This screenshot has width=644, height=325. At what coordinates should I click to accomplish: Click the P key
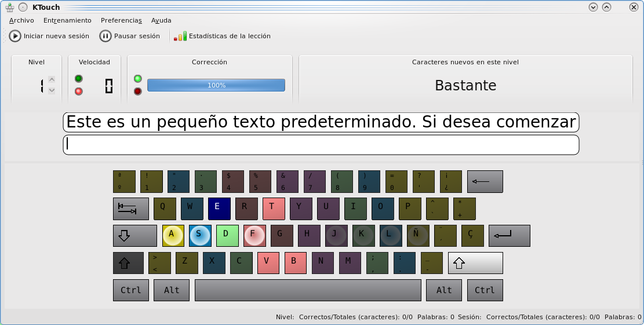click(410, 209)
